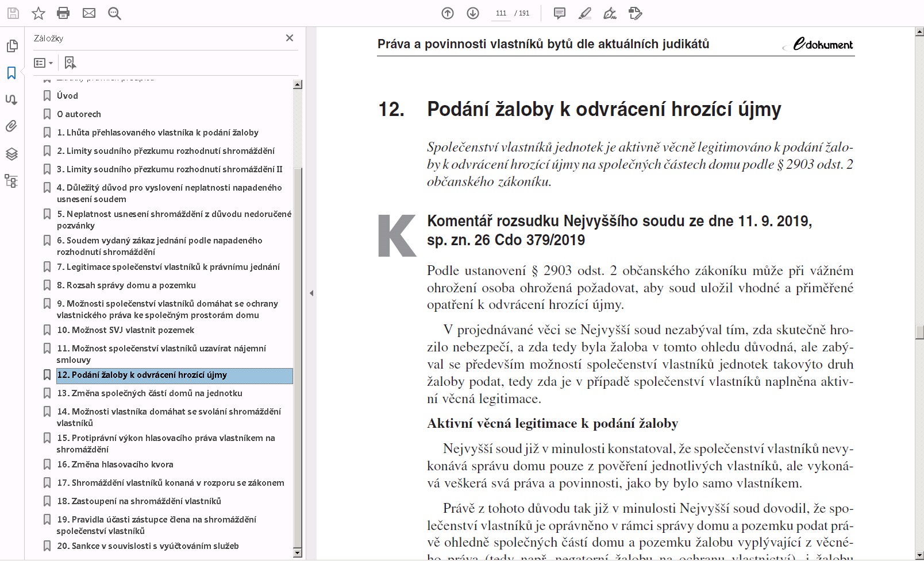The height and width of the screenshot is (561, 924).
Task: Click document scrollbar down arrow
Action: click(919, 555)
